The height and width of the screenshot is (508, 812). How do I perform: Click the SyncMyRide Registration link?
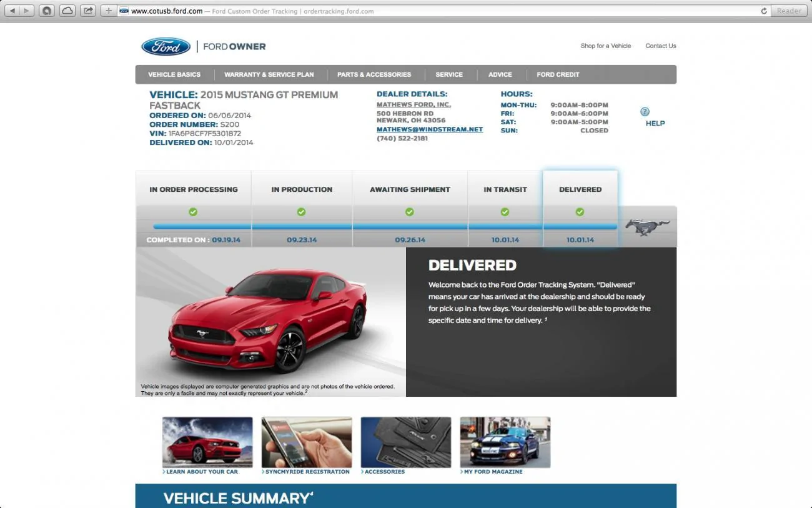306,472
